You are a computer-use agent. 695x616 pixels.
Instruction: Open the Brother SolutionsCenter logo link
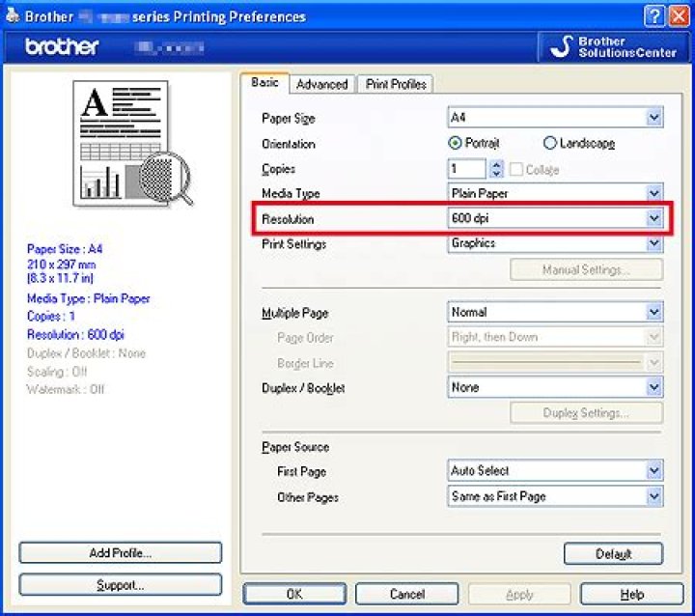[x=614, y=47]
